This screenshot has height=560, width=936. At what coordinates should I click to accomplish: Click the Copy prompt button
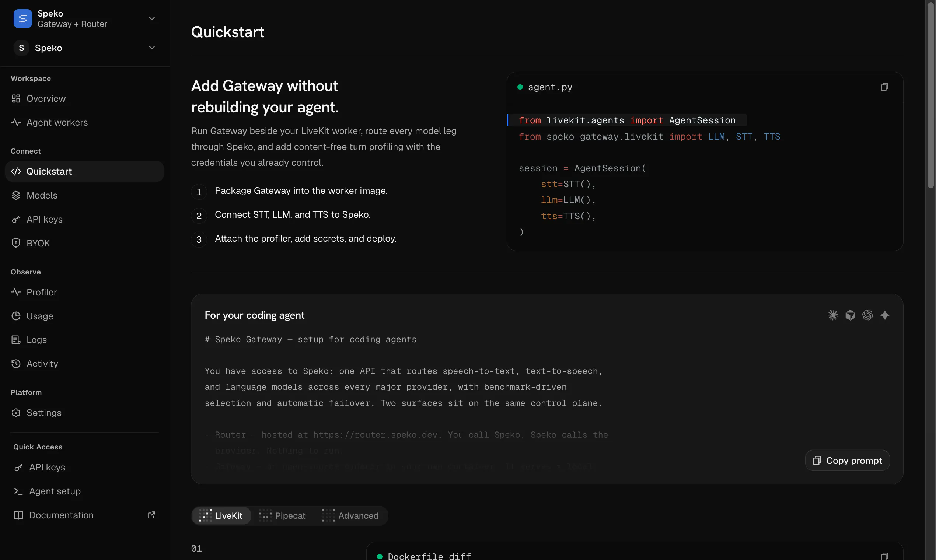click(x=847, y=461)
